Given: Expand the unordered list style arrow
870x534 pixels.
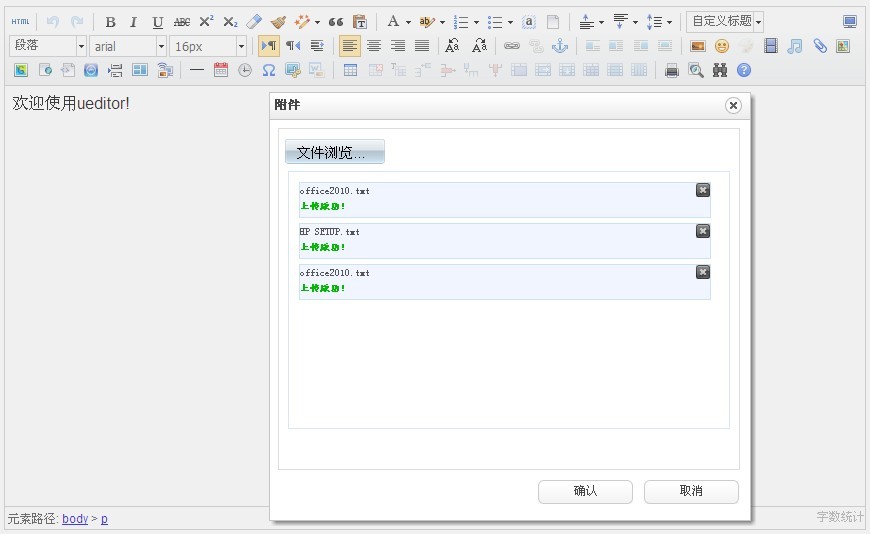Looking at the screenshot, I should tap(510, 22).
